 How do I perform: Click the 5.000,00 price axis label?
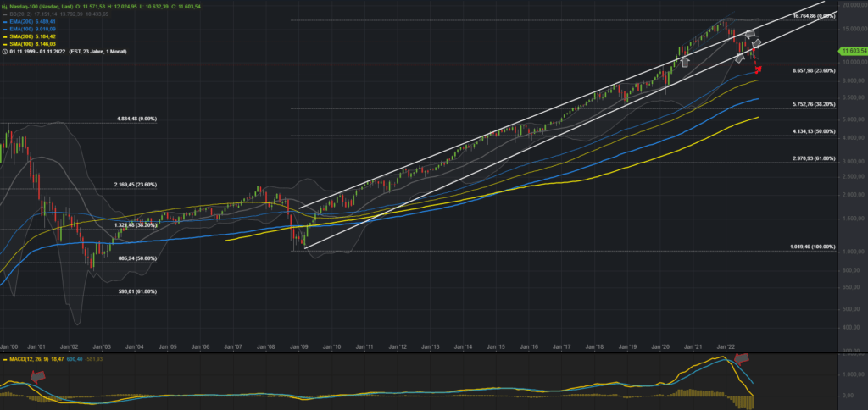pos(854,119)
